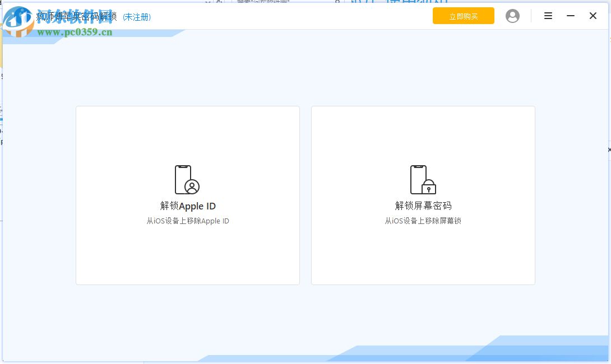611x364 pixels.
Task: Click the (未注册) registration link
Action: [136, 17]
